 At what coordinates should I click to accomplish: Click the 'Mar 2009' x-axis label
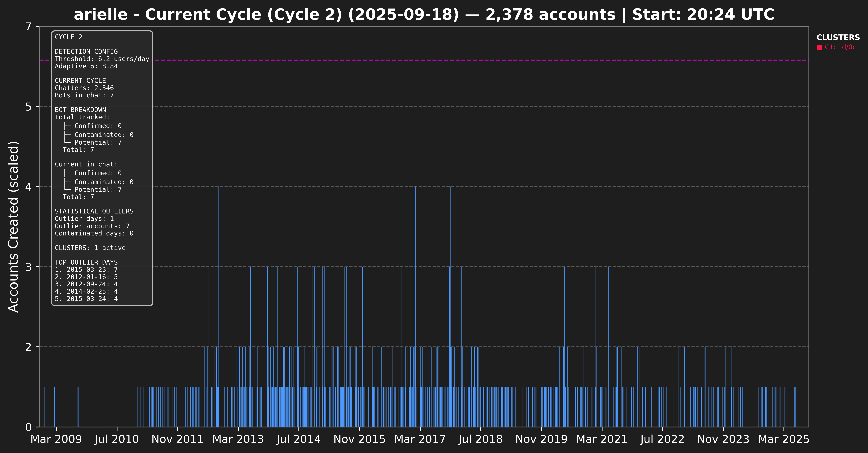coord(56,439)
